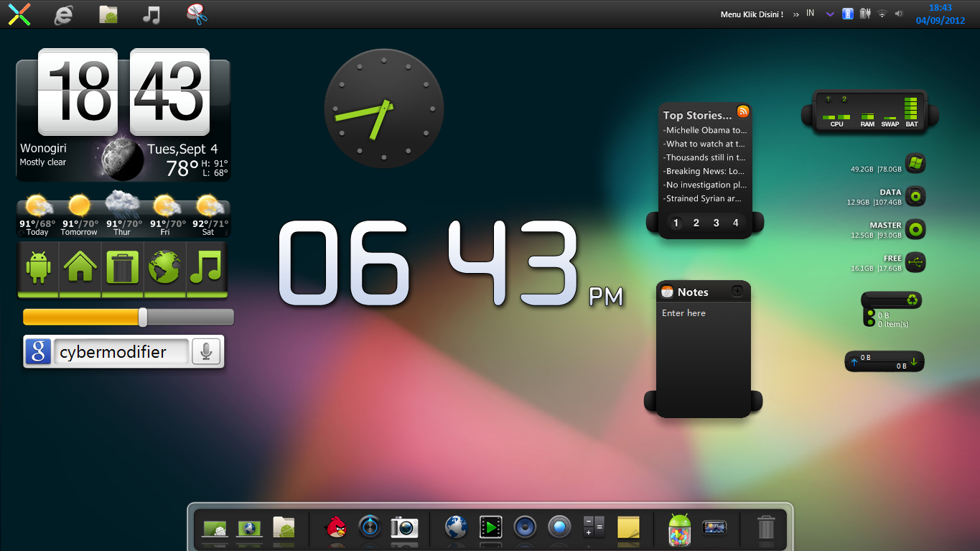Launch the Snipping Tool scissors icon
980x551 pixels.
pyautogui.click(x=197, y=14)
